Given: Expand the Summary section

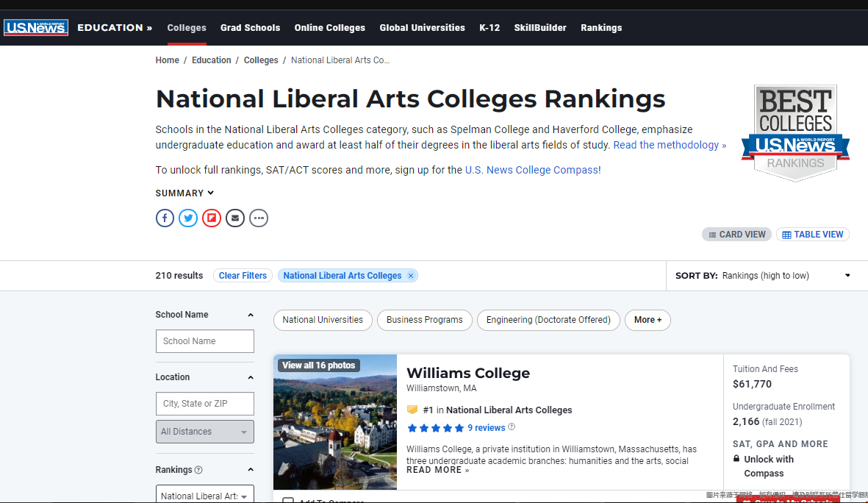Looking at the screenshot, I should (x=185, y=193).
